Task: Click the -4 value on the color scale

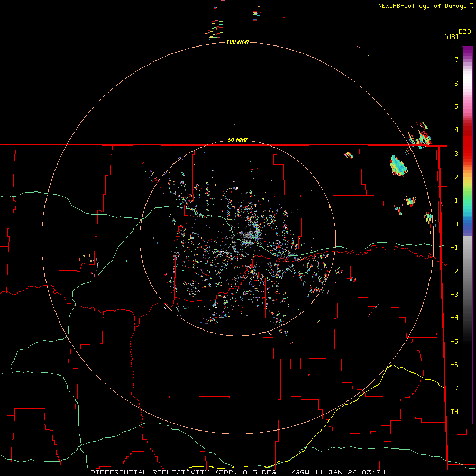Action: [x=454, y=318]
